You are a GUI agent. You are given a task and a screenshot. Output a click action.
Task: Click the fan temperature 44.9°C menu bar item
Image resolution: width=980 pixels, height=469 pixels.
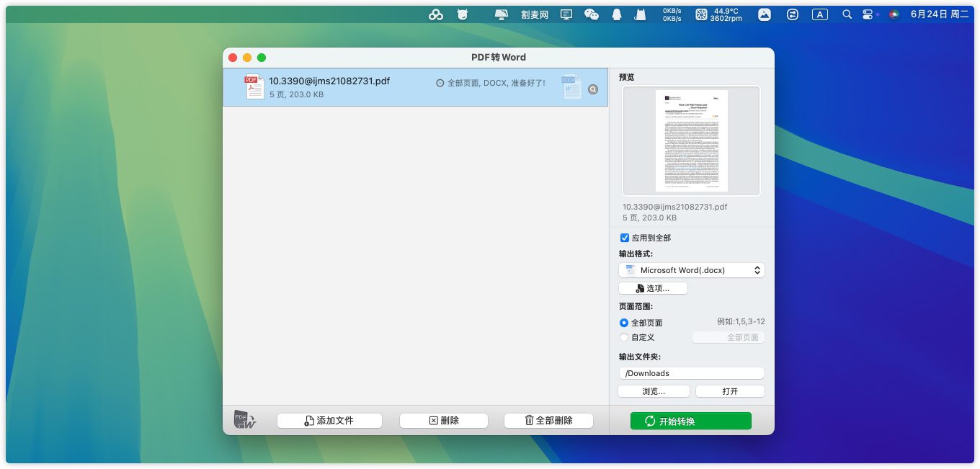click(718, 14)
